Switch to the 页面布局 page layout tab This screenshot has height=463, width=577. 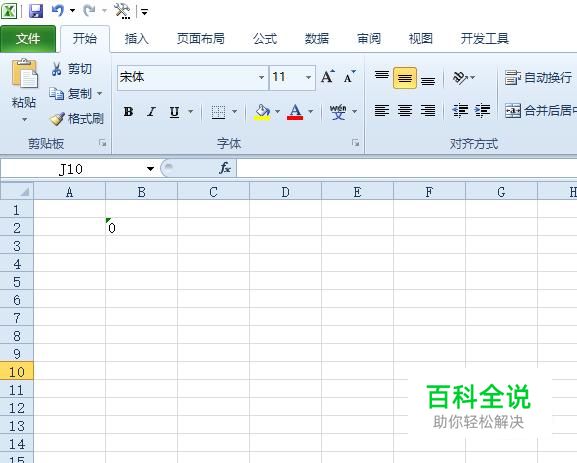pos(201,39)
